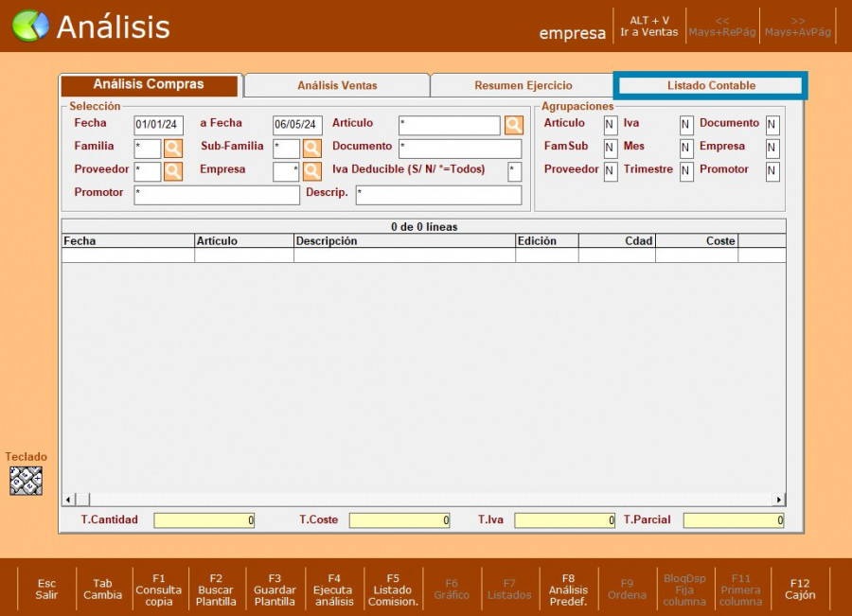Open the Proveedor lookup magnifier icon
The width and height of the screenshot is (852, 616).
173,171
